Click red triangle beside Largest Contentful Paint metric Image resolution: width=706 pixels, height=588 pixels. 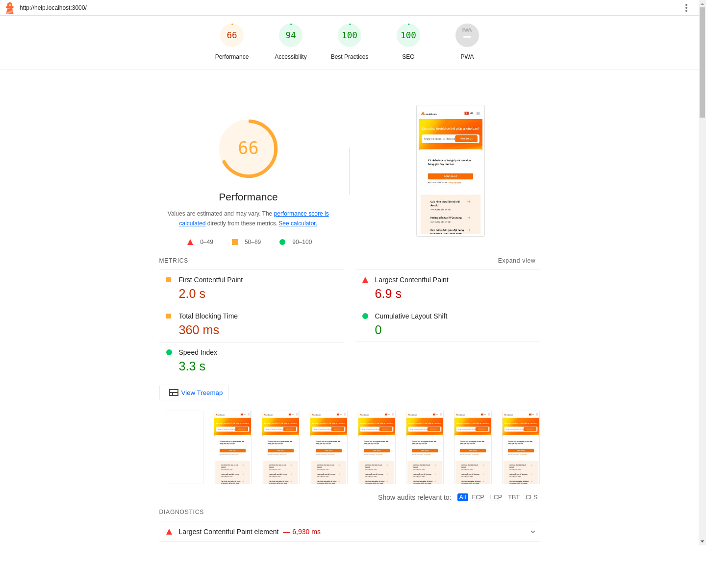coord(365,280)
